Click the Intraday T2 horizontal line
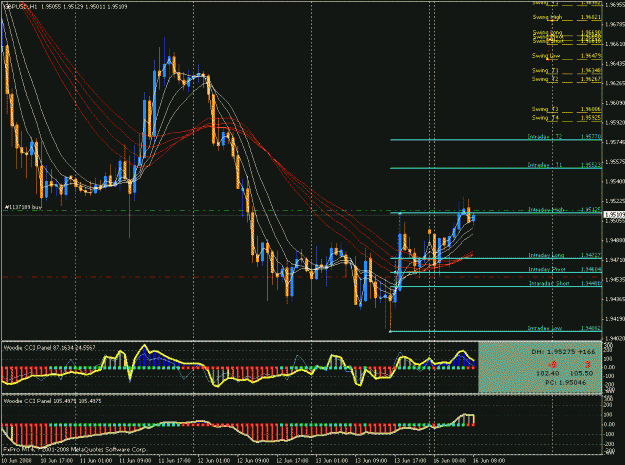Image resolution: width=625 pixels, height=465 pixels. (x=496, y=140)
